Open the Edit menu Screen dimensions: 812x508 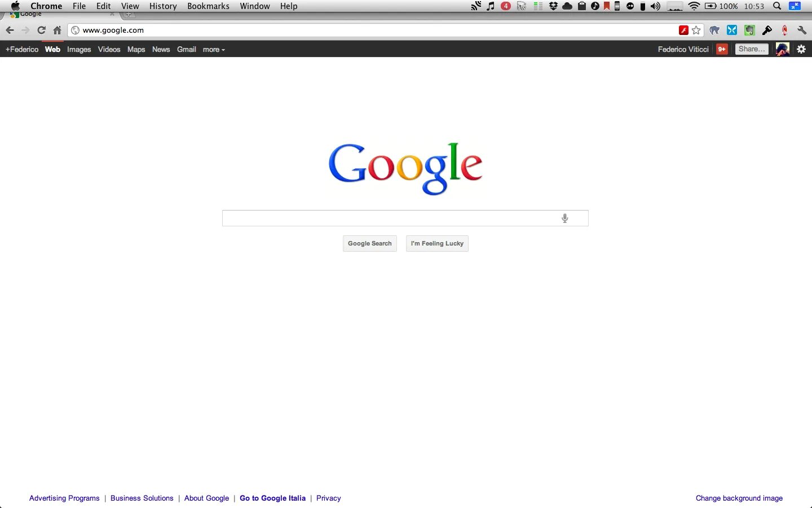(104, 6)
